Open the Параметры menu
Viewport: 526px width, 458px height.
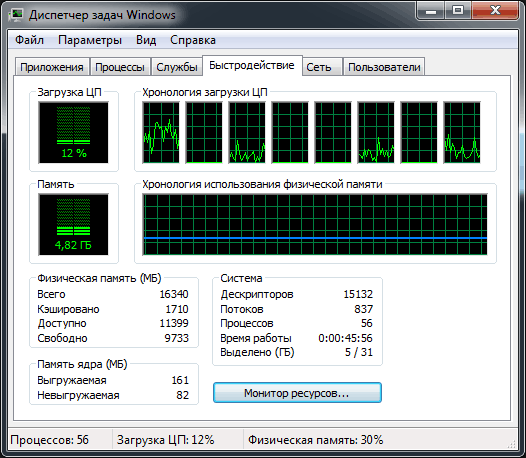(90, 40)
